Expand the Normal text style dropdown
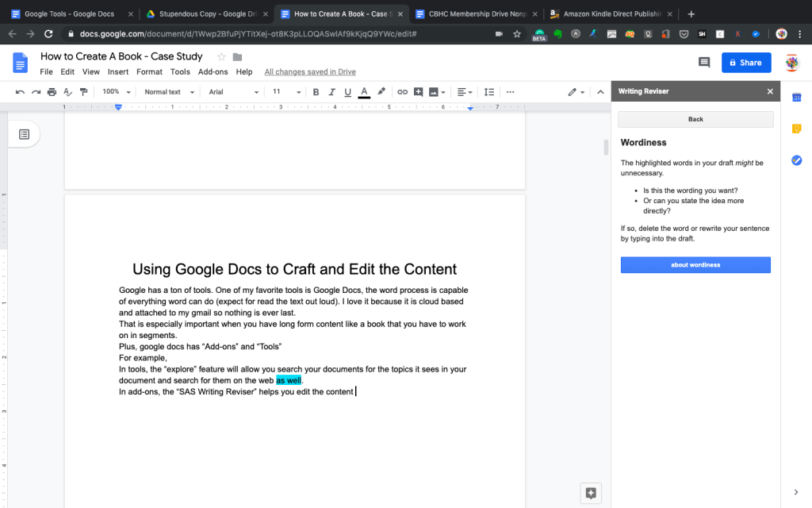 coord(167,92)
